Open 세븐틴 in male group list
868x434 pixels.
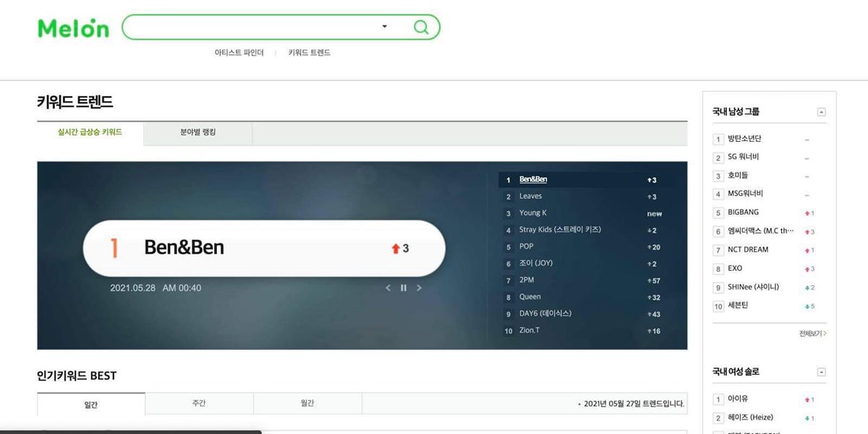[738, 305]
